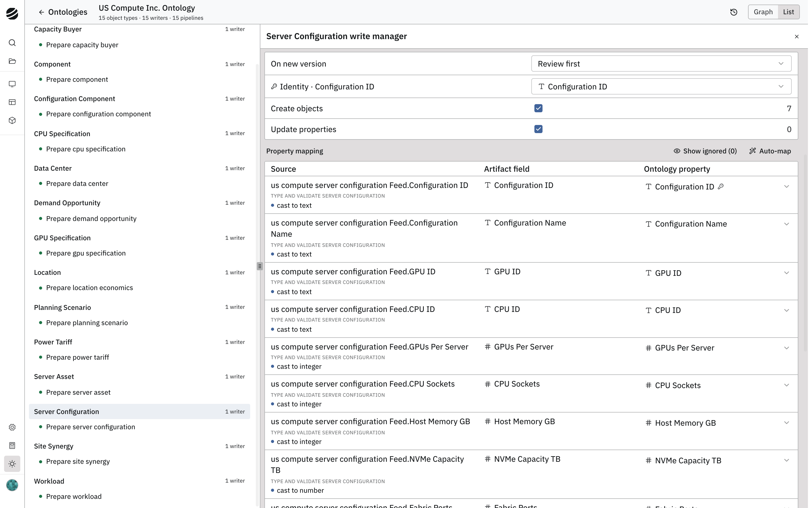This screenshot has width=812, height=508.
Task: Select the Configuration Component object type
Action: click(139, 99)
